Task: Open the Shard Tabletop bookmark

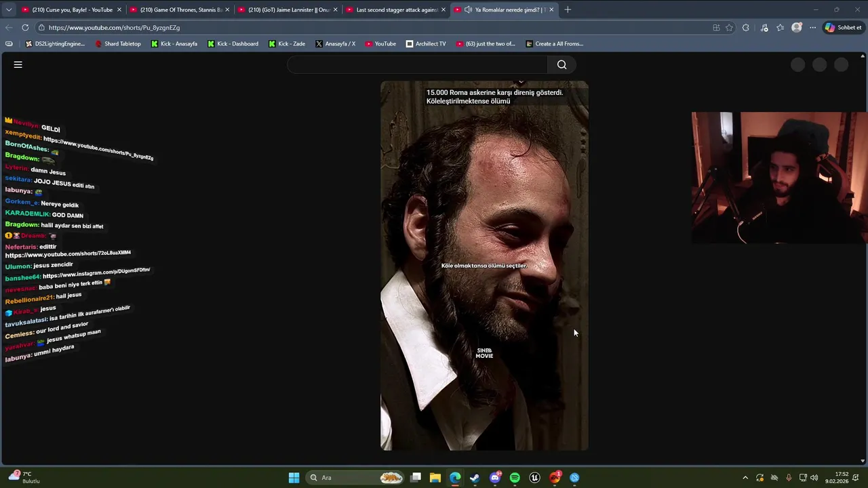Action: pyautogui.click(x=118, y=44)
